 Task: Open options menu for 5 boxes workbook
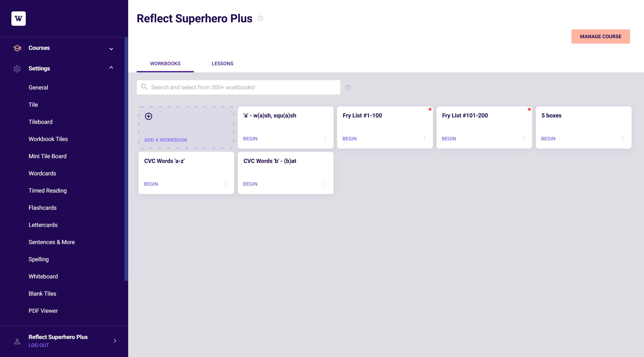point(623,139)
